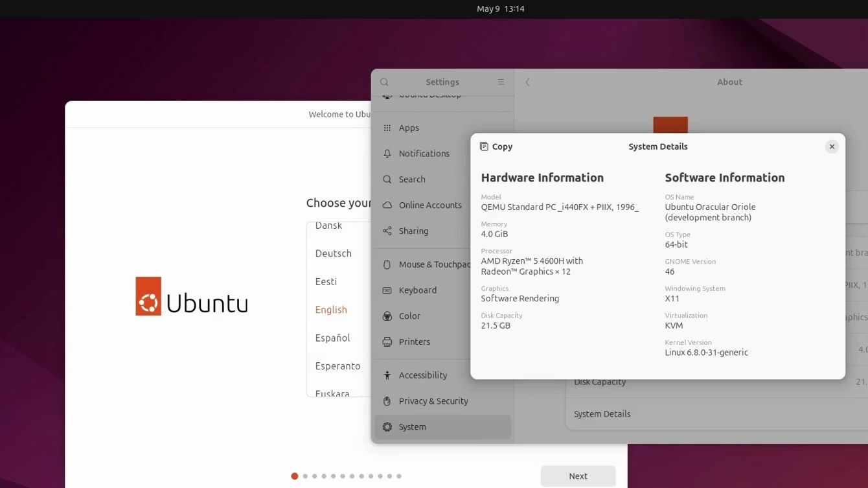This screenshot has height=488, width=868.
Task: Click the Memory value 4.0 GiB
Action: point(494,234)
